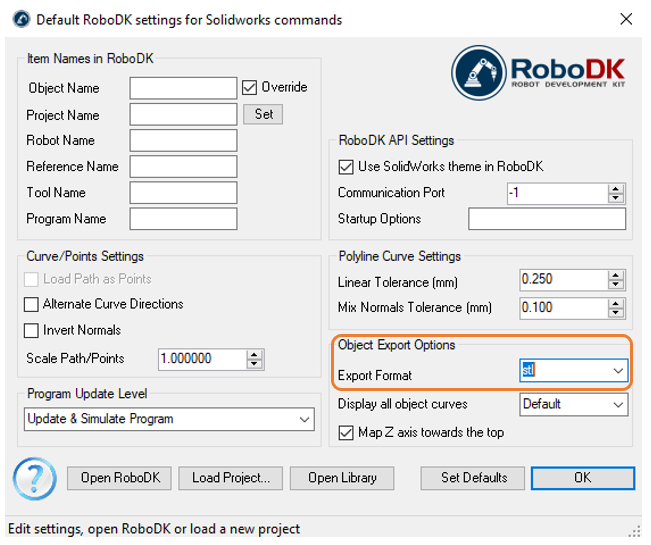Confirm settings with the OK button

582,478
